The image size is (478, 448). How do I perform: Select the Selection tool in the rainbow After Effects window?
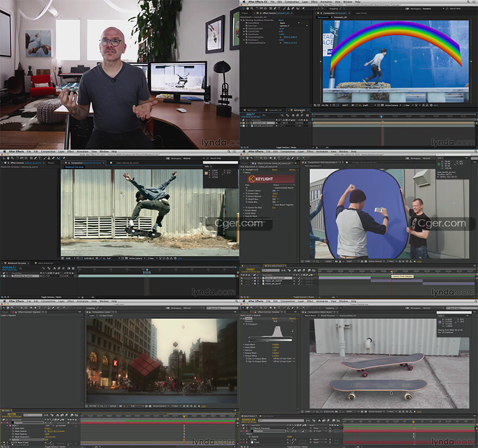tap(243, 9)
